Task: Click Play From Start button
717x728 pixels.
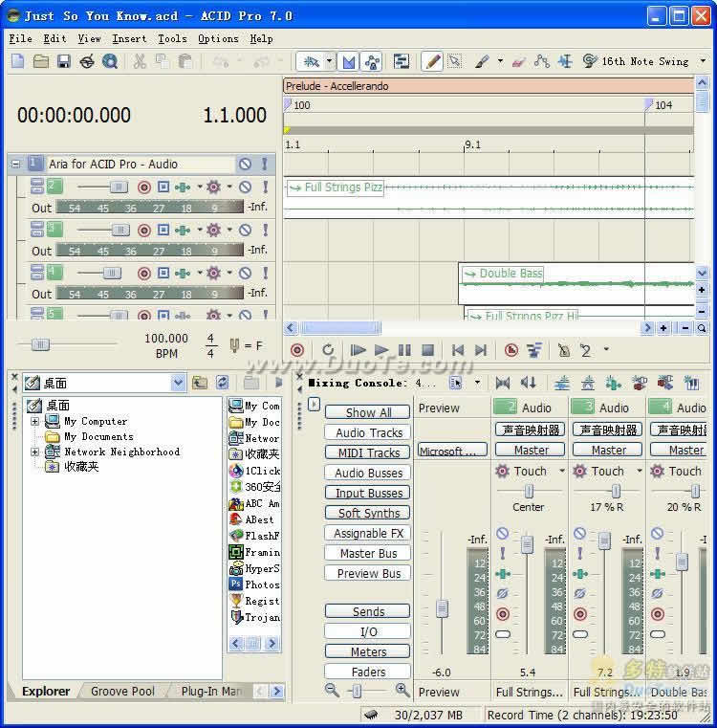Action: 358,349
